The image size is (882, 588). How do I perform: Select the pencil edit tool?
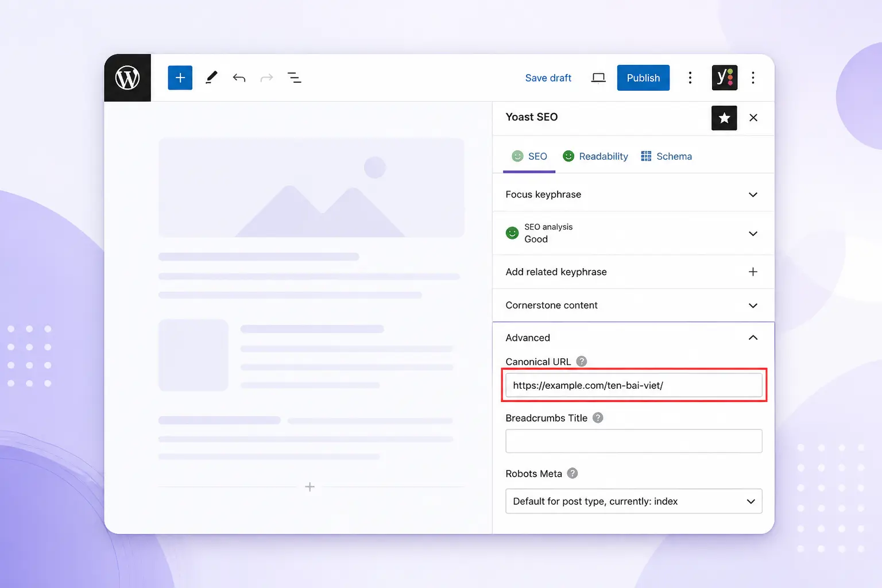point(211,78)
